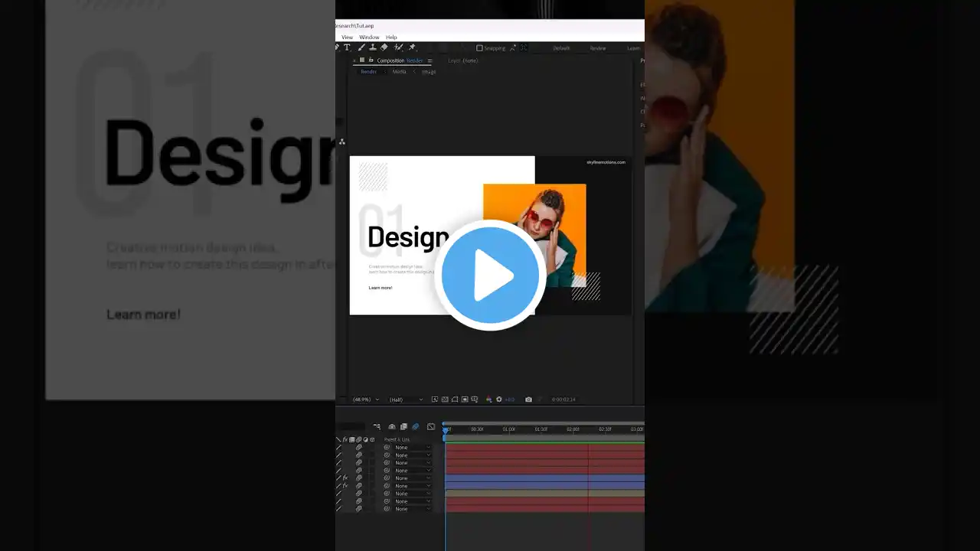The height and width of the screenshot is (551, 980).
Task: Open the Graph Editor icon in timeline
Action: coord(431,426)
